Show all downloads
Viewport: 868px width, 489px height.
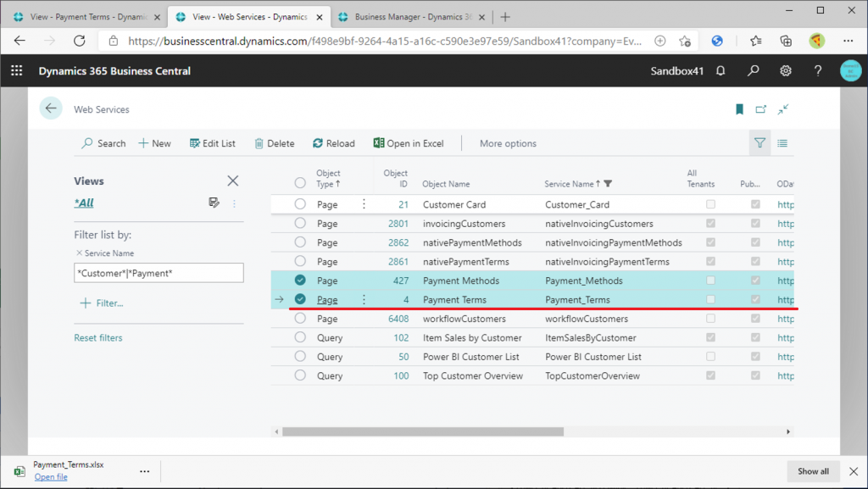click(x=813, y=471)
